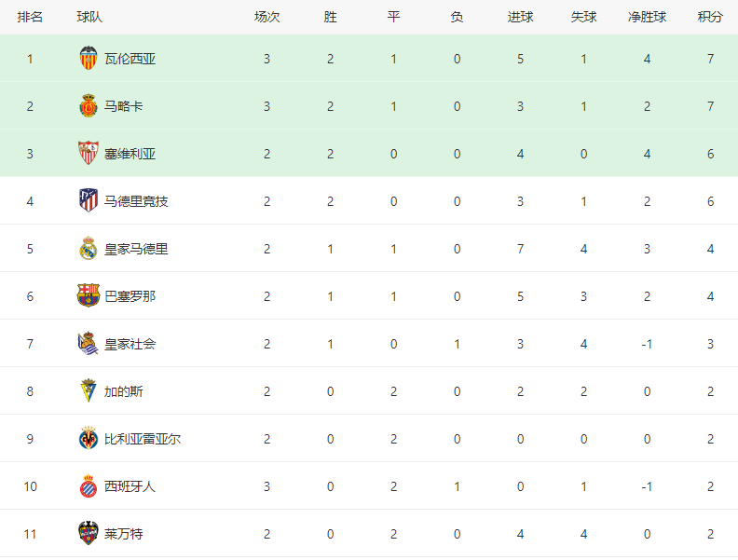The image size is (738, 560).
Task: Click the 进球 column header
Action: [x=520, y=17]
